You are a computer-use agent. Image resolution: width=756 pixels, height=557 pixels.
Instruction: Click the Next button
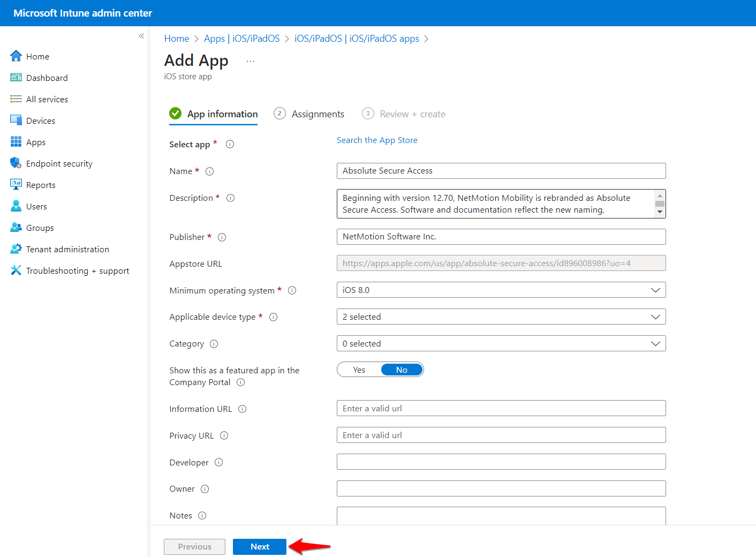coord(260,547)
